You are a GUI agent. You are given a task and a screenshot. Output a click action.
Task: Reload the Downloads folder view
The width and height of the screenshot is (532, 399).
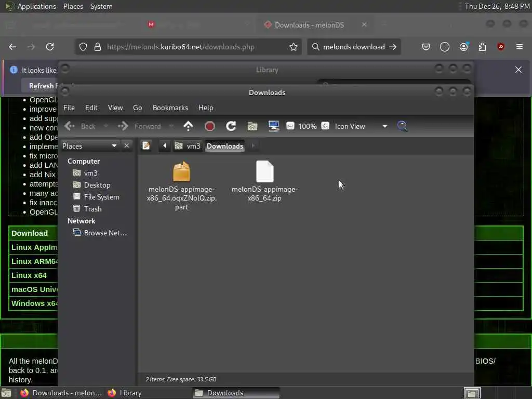click(231, 126)
